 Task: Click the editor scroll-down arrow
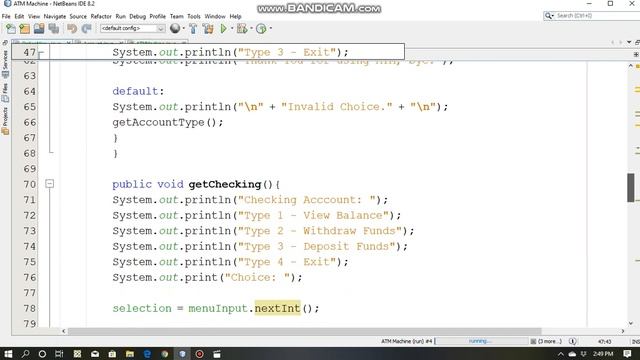[631, 323]
